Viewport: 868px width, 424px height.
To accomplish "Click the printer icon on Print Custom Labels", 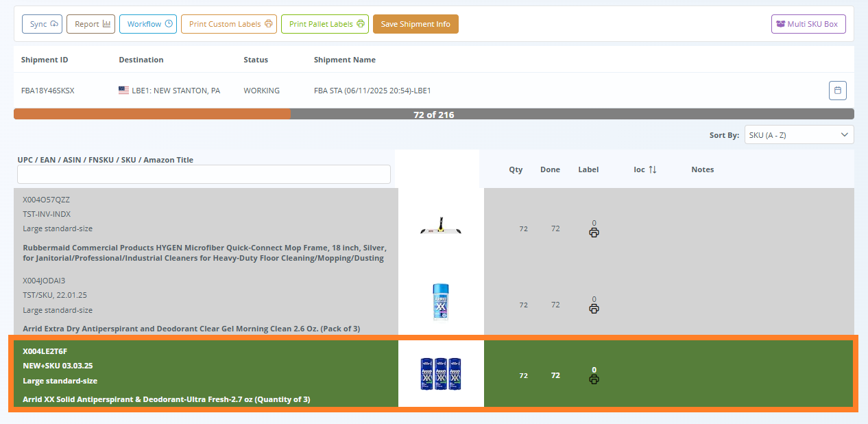I will [x=267, y=24].
